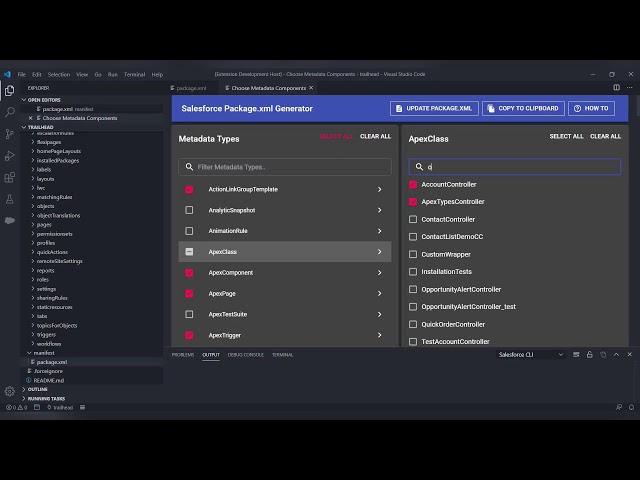Toggle the output scroll lock icon

click(x=589, y=355)
